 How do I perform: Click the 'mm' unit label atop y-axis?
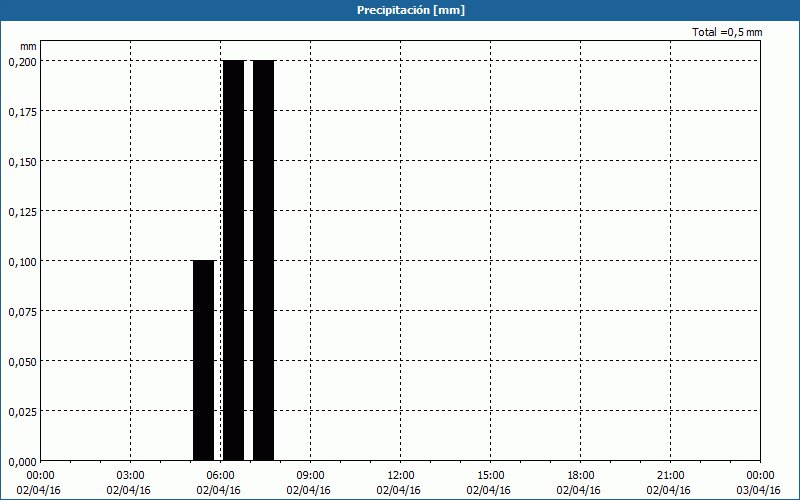(28, 46)
